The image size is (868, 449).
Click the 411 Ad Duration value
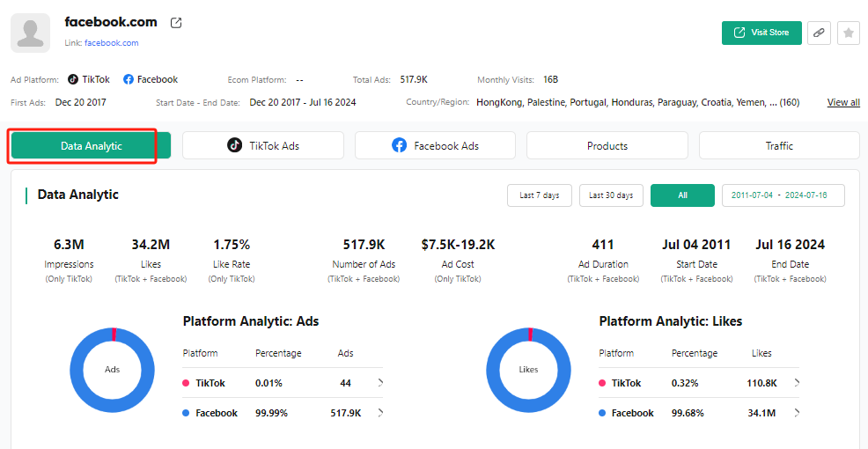(603, 244)
